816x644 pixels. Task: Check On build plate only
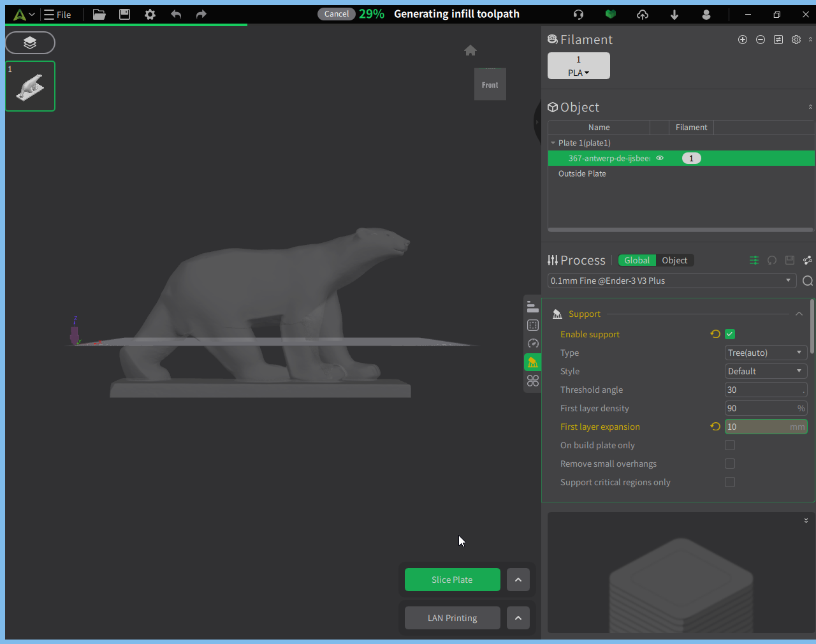tap(730, 445)
